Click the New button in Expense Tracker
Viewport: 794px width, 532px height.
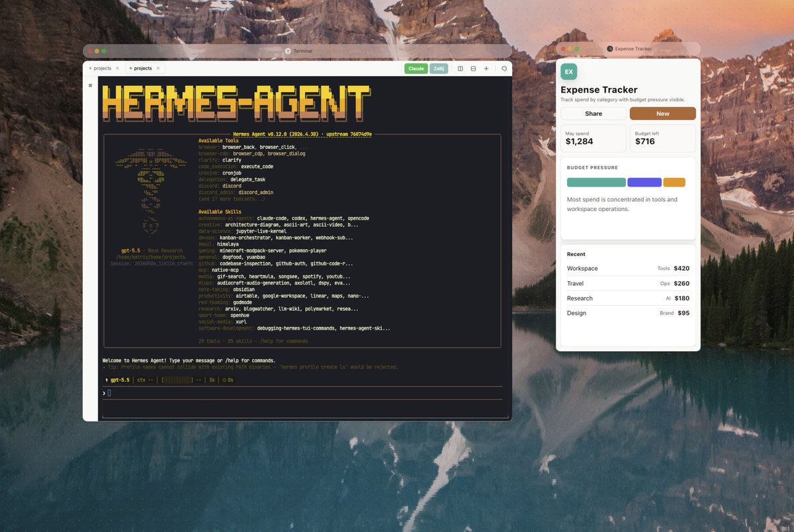tap(662, 113)
